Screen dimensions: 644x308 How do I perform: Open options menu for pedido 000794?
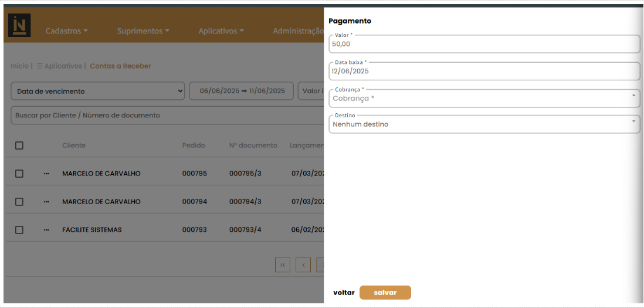46,202
